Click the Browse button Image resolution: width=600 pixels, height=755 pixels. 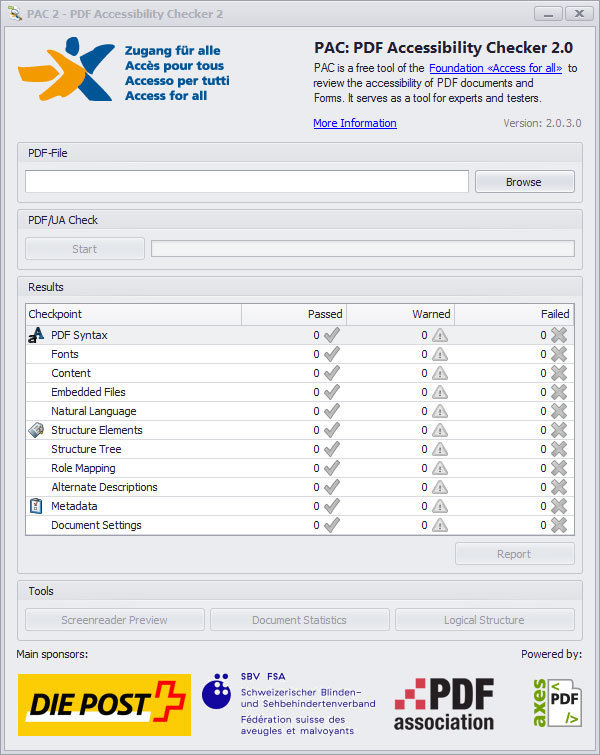524,182
